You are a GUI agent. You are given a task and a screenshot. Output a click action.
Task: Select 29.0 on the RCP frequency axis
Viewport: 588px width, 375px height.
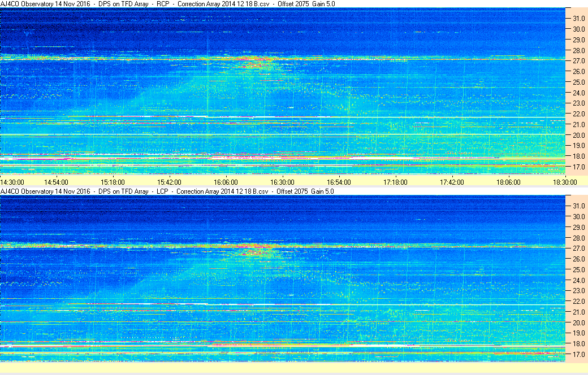coord(578,40)
